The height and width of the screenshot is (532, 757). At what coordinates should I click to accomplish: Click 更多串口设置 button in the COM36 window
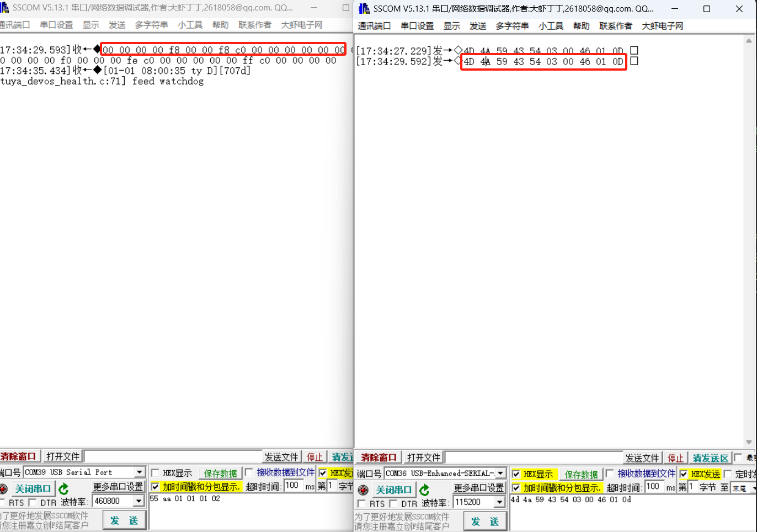pyautogui.click(x=478, y=488)
